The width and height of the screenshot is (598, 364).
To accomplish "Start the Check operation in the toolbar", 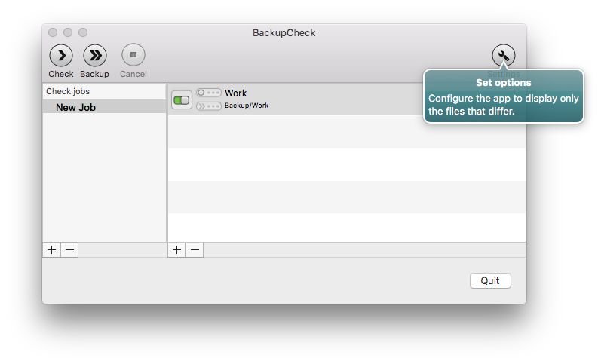I will [61, 56].
